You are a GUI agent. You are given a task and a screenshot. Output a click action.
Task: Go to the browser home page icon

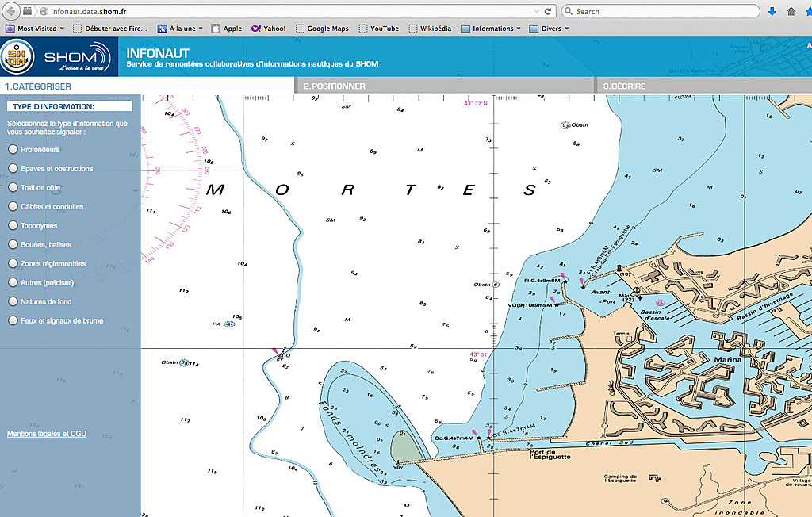pyautogui.click(x=791, y=11)
